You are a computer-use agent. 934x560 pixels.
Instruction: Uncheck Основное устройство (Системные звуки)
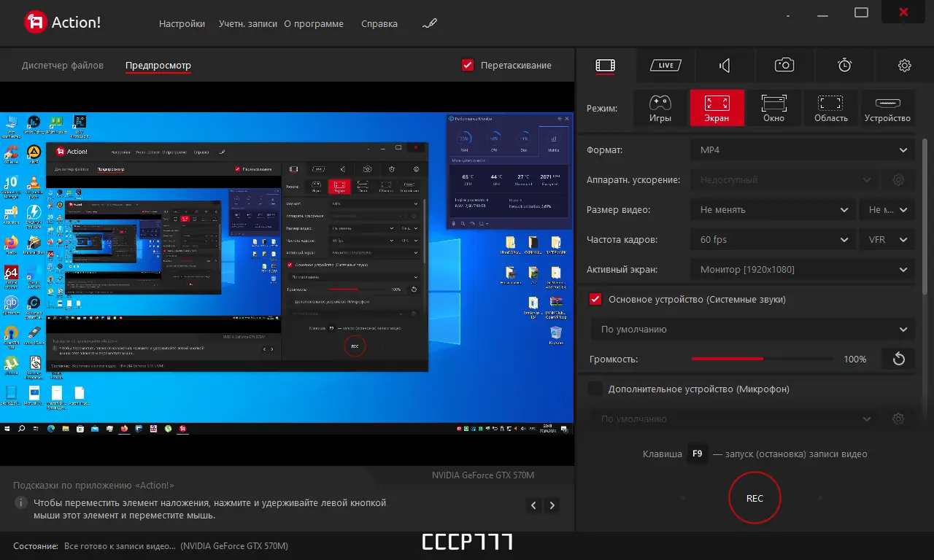tap(595, 299)
